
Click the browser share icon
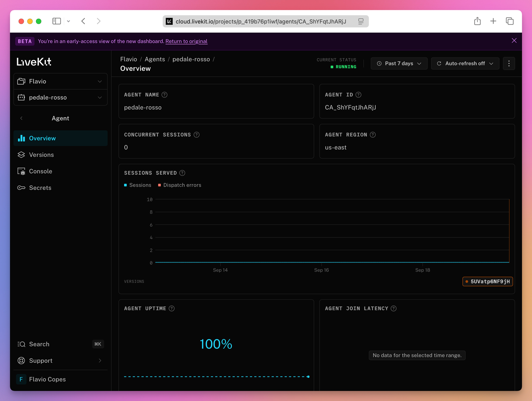point(477,21)
